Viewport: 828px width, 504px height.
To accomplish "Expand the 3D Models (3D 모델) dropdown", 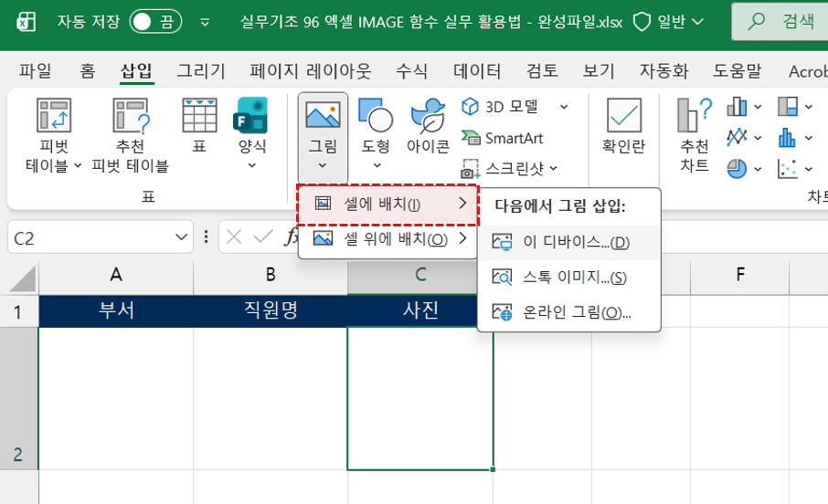I will (564, 107).
